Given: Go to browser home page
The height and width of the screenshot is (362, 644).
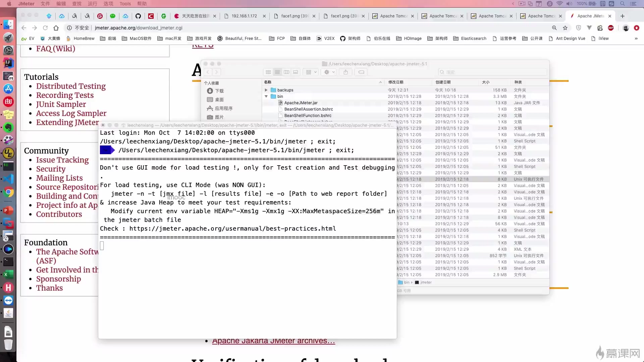Looking at the screenshot, I should [x=56, y=28].
